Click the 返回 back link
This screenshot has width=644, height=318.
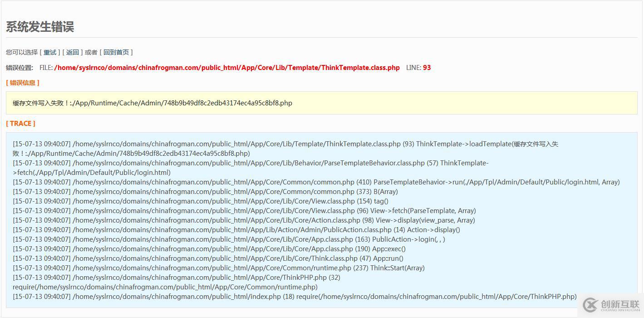click(x=73, y=52)
